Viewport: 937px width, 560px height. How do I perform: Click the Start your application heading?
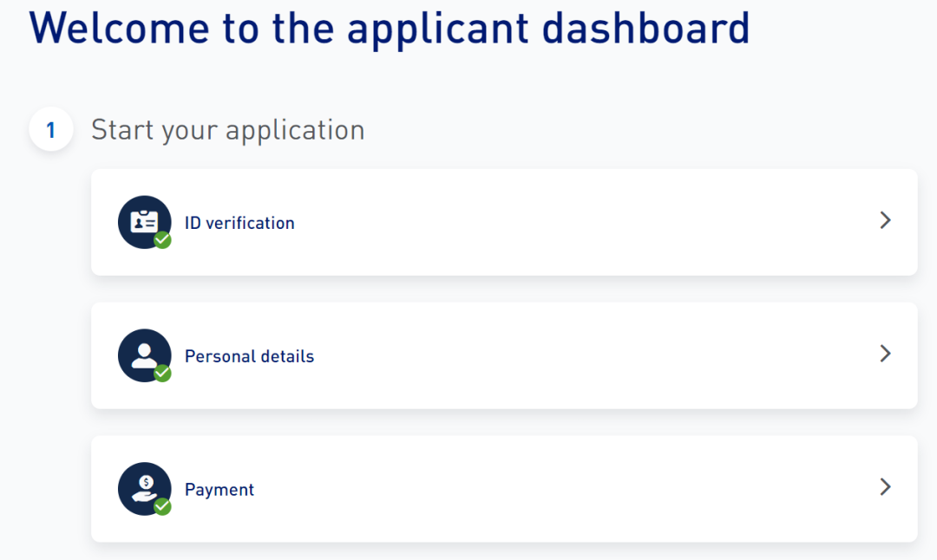[227, 130]
